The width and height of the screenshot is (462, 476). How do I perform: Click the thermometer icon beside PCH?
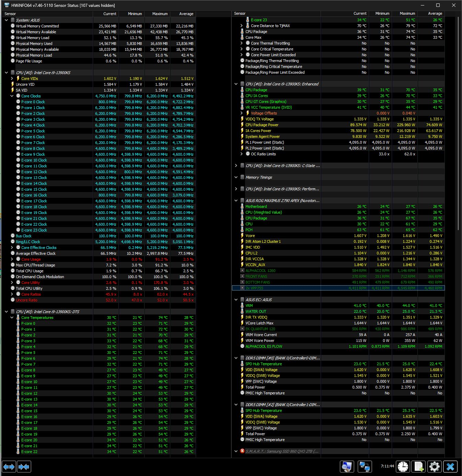click(x=242, y=230)
